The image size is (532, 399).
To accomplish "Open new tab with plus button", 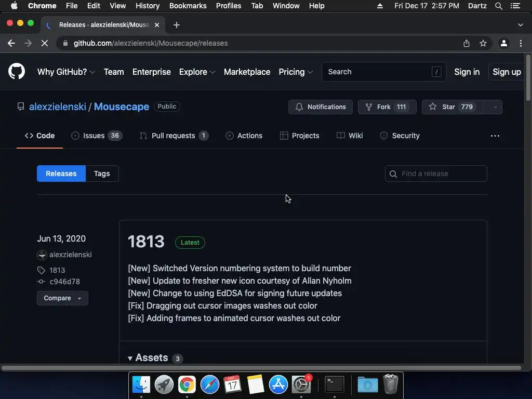I will [177, 25].
